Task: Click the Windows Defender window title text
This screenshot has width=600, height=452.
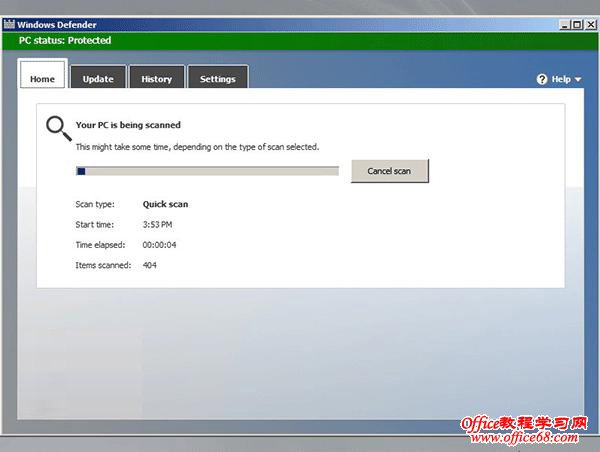Action: (x=57, y=25)
